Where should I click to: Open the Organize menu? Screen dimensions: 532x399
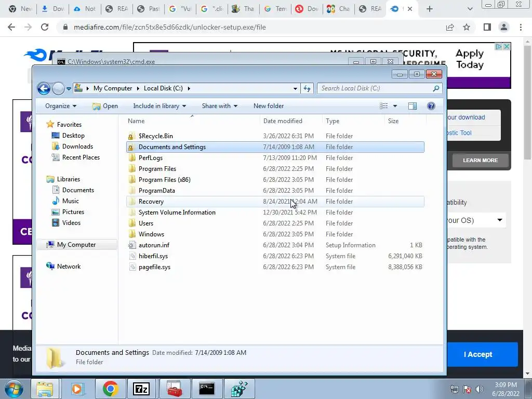(x=61, y=106)
